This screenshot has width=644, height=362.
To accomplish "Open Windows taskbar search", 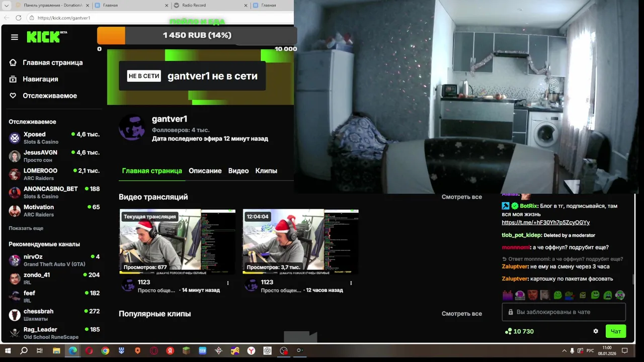I will 24,350.
